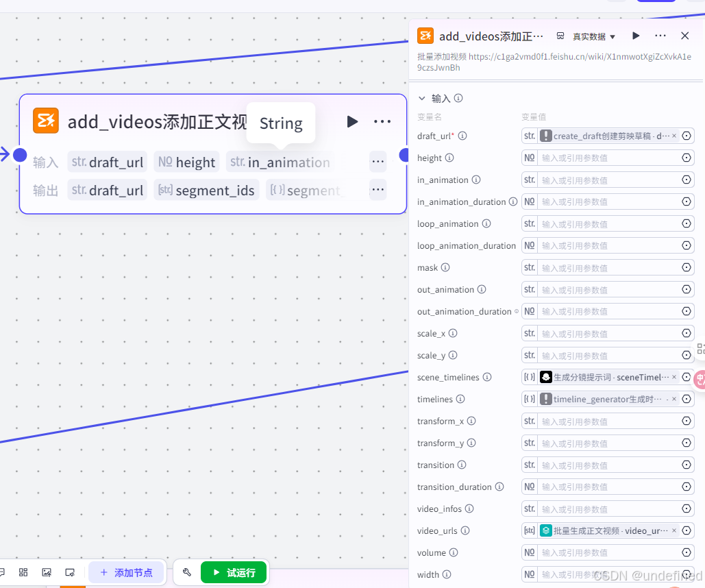
Task: Click the segment_ids output tag on canvas node
Action: click(206, 191)
